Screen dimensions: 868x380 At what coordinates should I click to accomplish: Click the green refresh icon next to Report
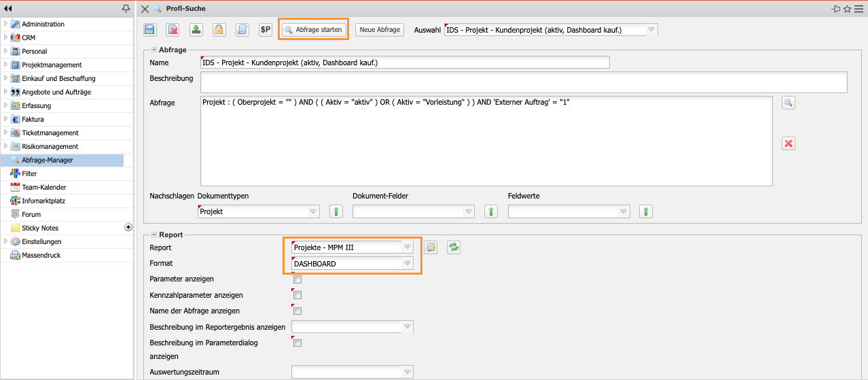point(454,247)
